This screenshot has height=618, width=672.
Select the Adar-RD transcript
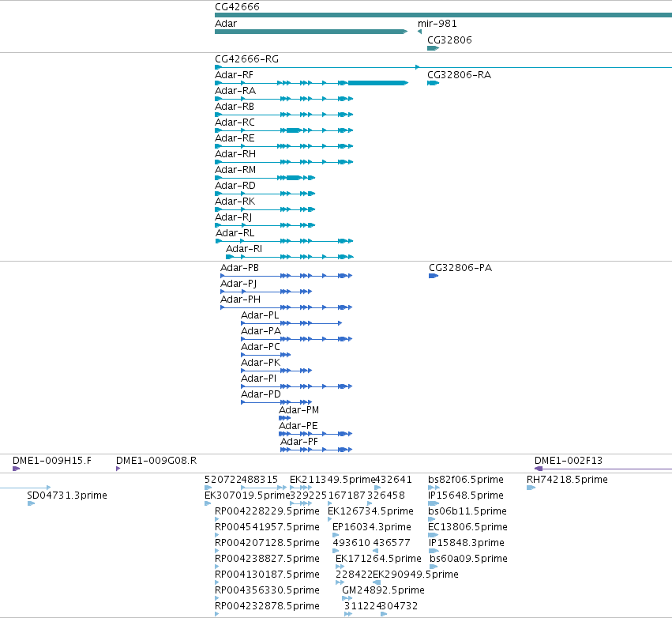click(x=265, y=194)
